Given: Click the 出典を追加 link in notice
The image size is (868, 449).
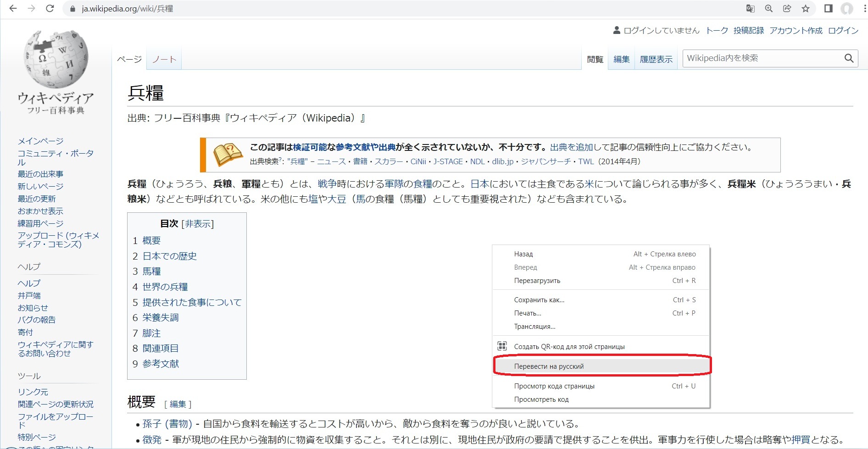Looking at the screenshot, I should coord(572,147).
